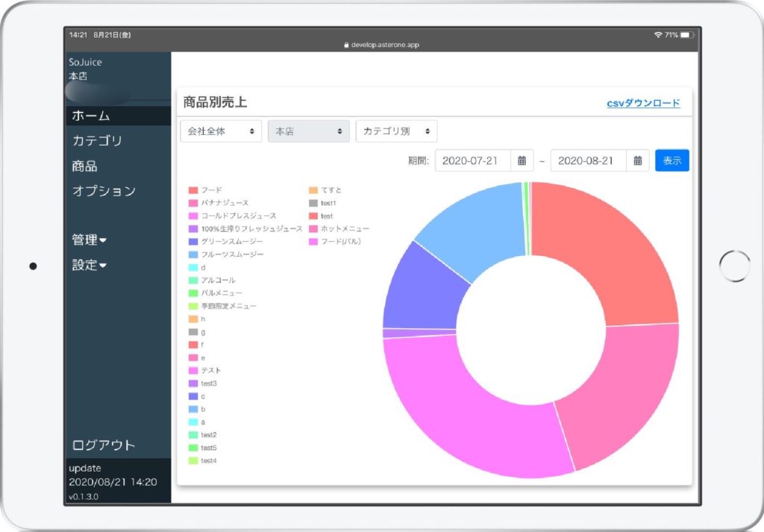This screenshot has width=764, height=532.
Task: Click the グリーンスムージー legend color swatch
Action: click(x=193, y=242)
